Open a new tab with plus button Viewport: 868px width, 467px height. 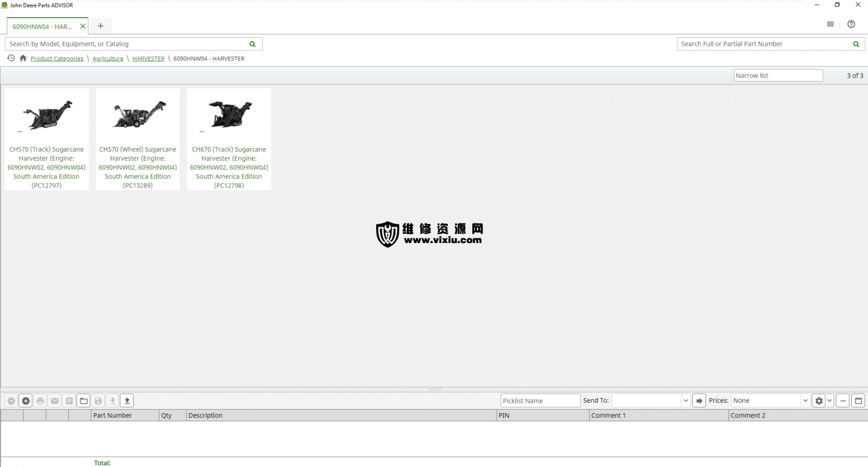[101, 26]
